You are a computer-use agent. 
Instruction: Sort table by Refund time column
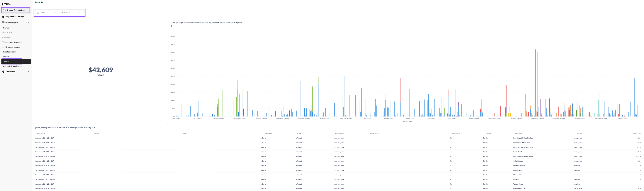(x=41, y=133)
